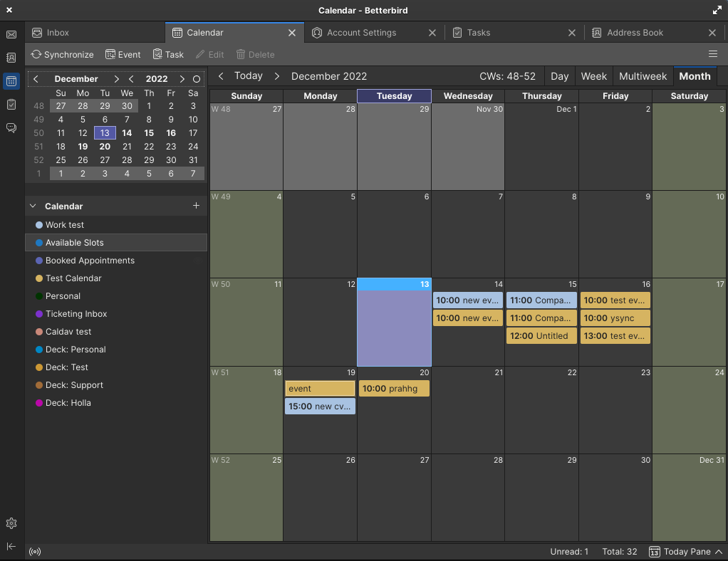Navigate to previous month in main view
Image resolution: width=728 pixels, height=561 pixels.
click(221, 76)
